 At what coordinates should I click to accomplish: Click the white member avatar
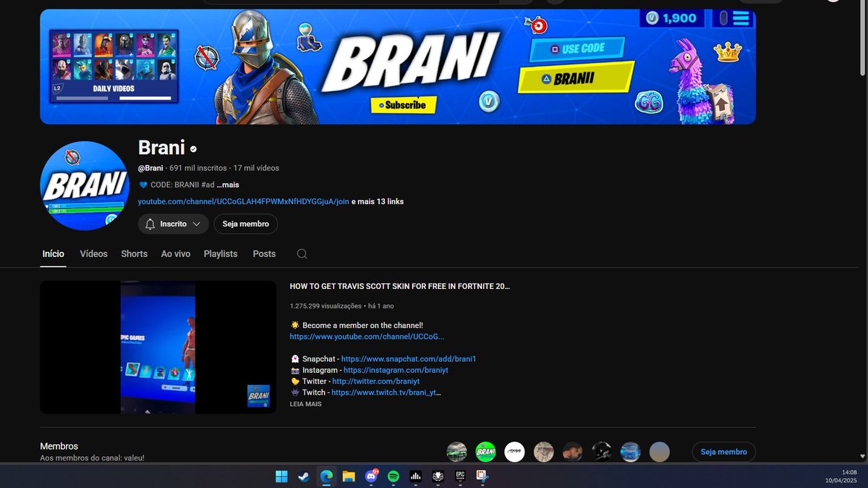(x=514, y=452)
